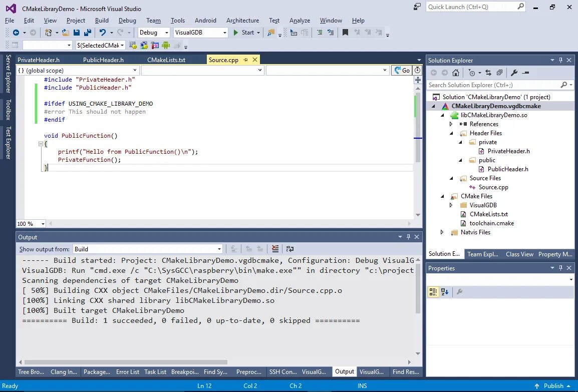
Task: Select Source.cpp in Solution Explorer
Action: (493, 187)
